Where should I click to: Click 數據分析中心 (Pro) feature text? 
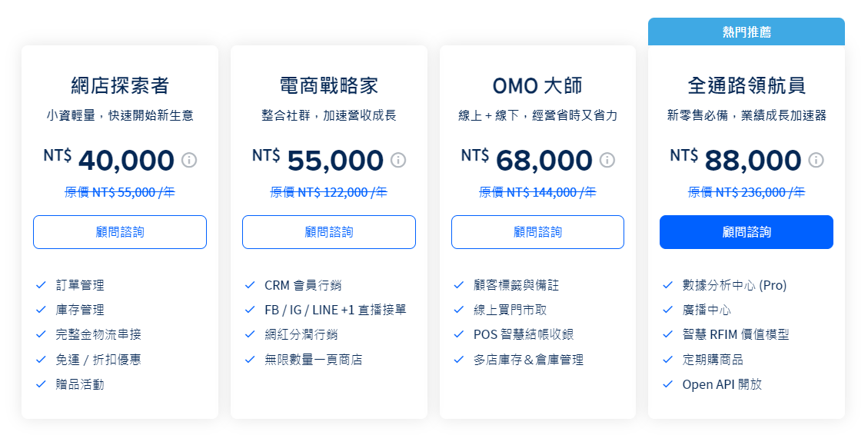(x=734, y=285)
